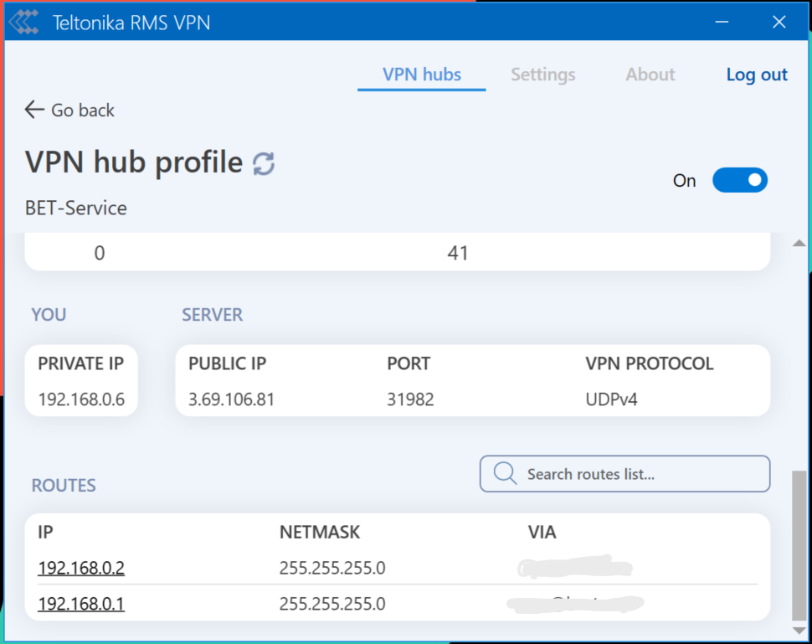Click the BET-Service hub name
This screenshot has width=812, height=644.
76,209
